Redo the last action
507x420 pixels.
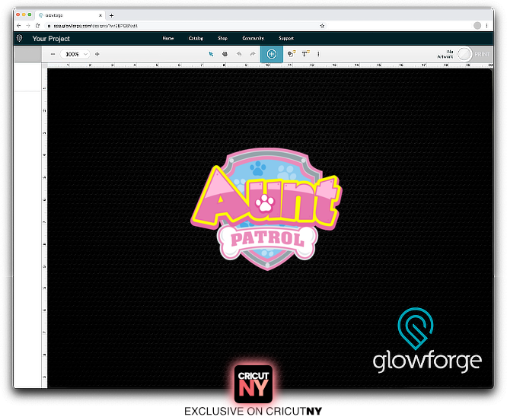tap(253, 54)
